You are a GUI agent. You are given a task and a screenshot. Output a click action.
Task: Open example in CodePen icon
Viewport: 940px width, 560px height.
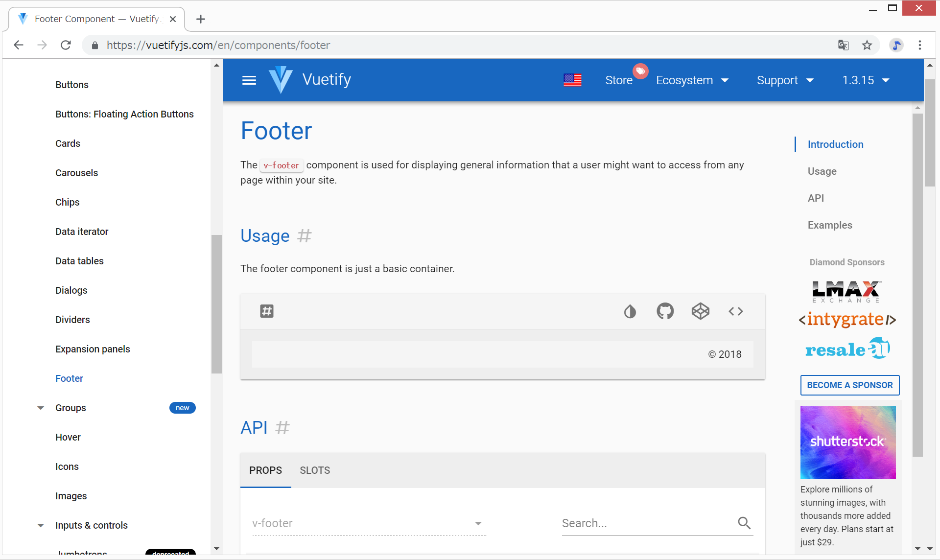point(700,311)
